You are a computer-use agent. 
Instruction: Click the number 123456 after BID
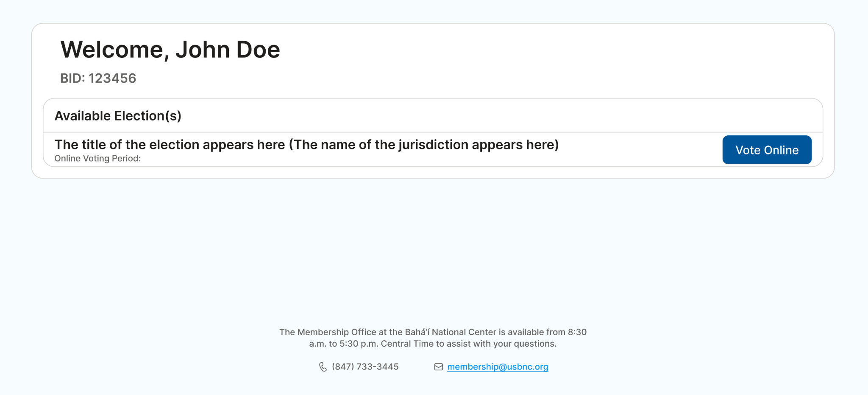pyautogui.click(x=112, y=78)
